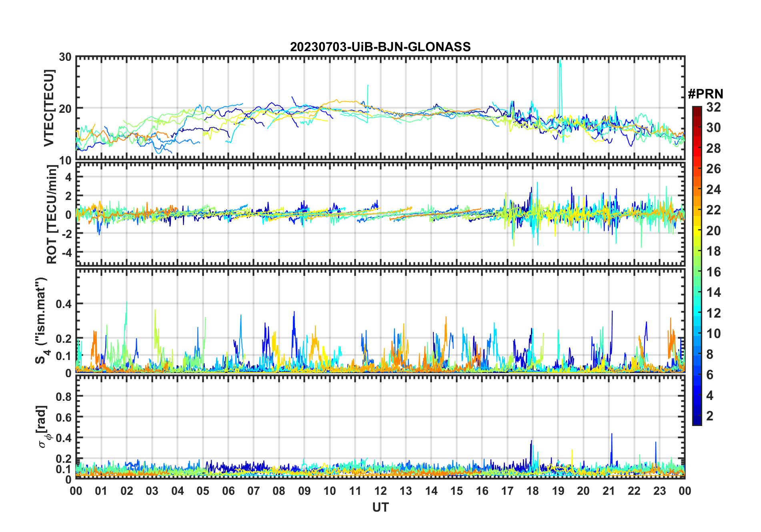The width and height of the screenshot is (761, 532).
Task: Click the S4 axis tick label 0.4
Action: [x=64, y=304]
